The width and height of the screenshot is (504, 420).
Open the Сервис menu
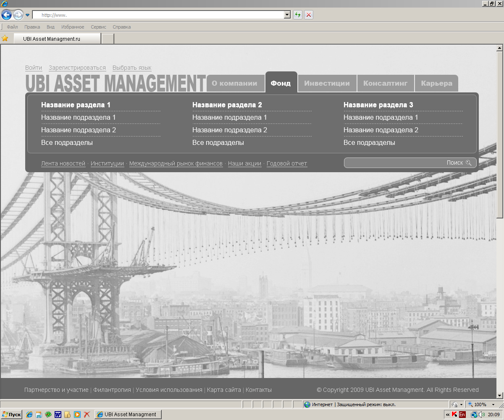pyautogui.click(x=98, y=26)
